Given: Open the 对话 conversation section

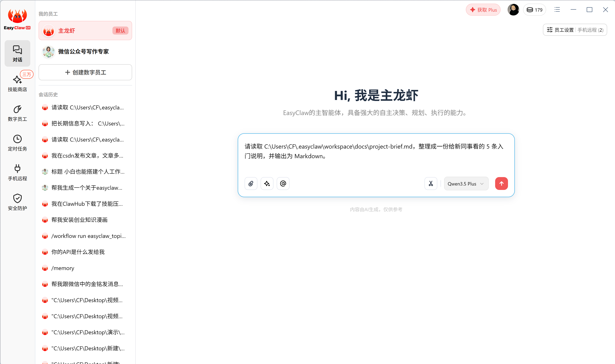Looking at the screenshot, I should click(x=17, y=53).
